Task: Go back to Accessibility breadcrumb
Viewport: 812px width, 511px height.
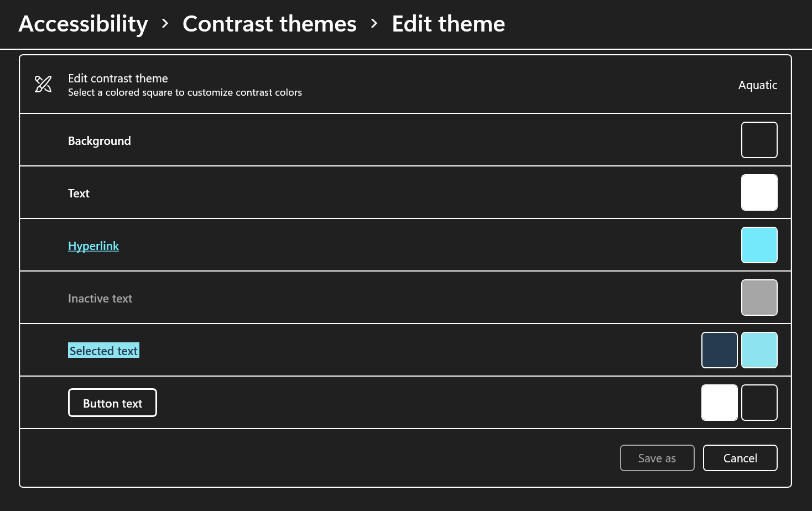Action: click(x=84, y=24)
